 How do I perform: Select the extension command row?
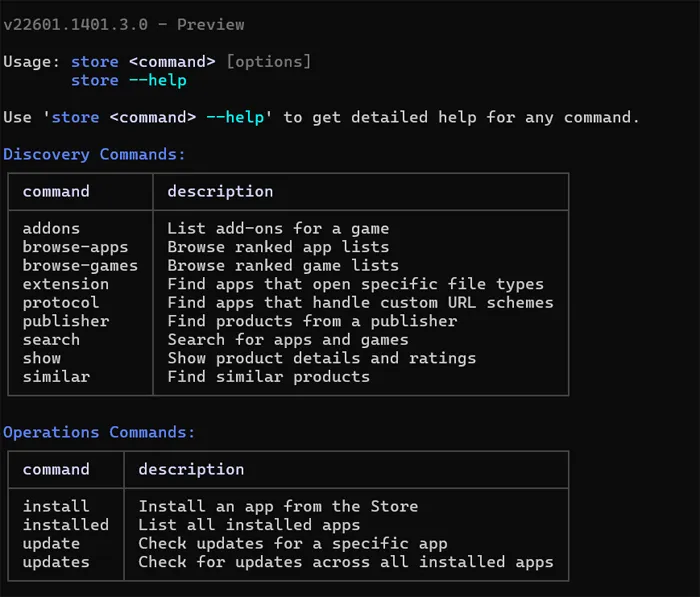pyautogui.click(x=65, y=284)
